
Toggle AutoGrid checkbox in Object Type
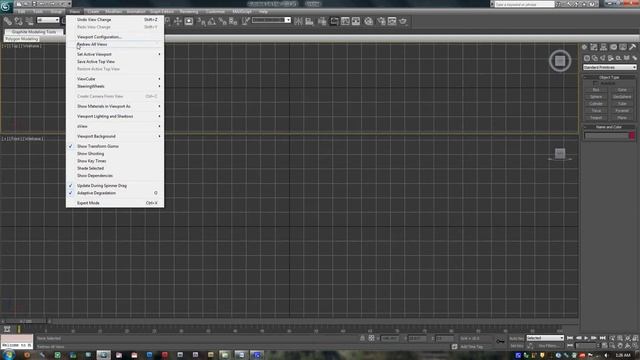coord(596,83)
